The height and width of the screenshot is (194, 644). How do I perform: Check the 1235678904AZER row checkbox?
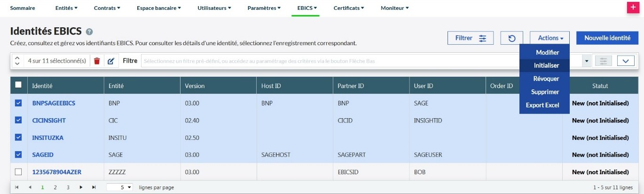tap(18, 171)
